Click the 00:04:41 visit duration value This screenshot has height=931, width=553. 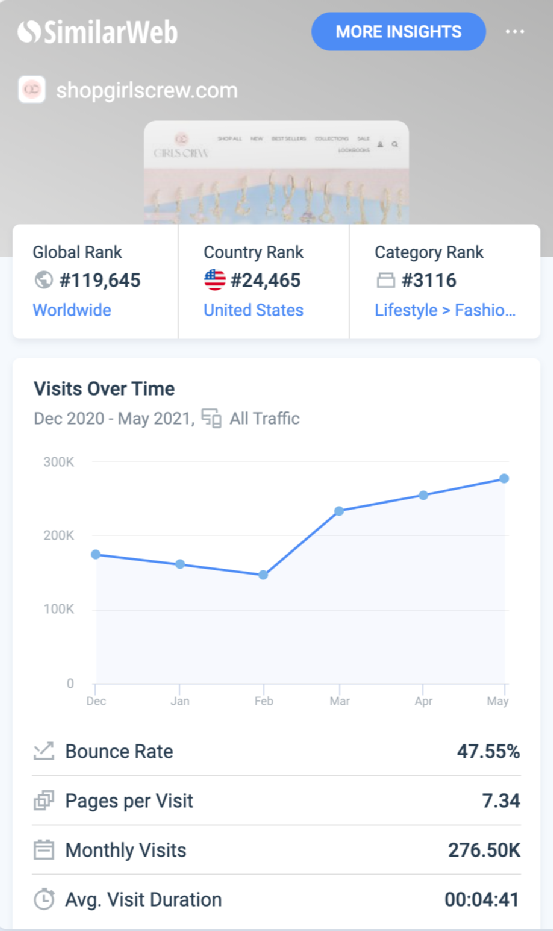coord(482,900)
